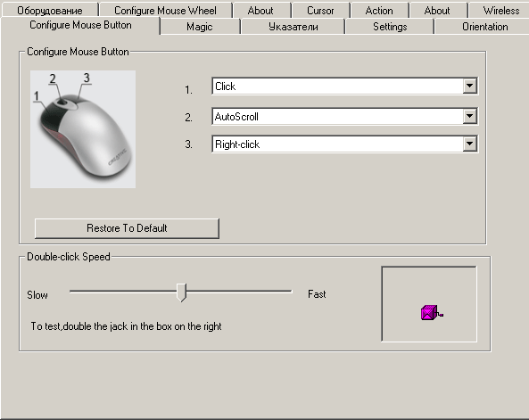Switch to Configure Mouse Wheel tab
Image resolution: width=529 pixels, height=420 pixels.
click(x=165, y=10)
